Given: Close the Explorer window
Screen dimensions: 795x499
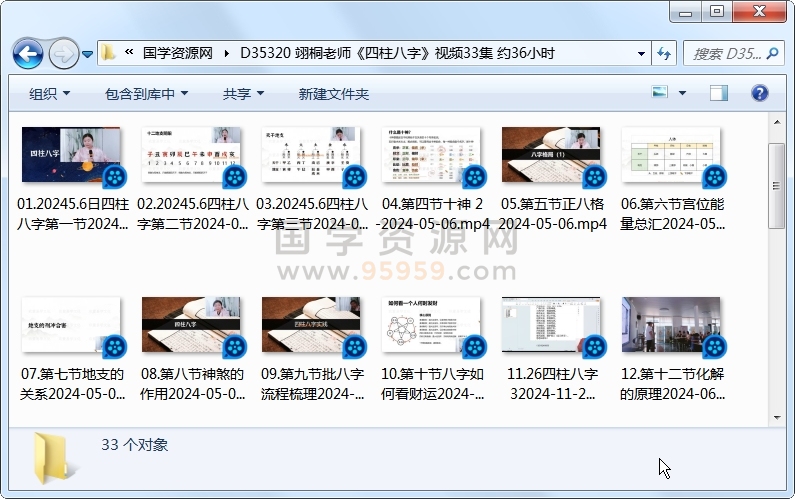Looking at the screenshot, I should point(759,12).
